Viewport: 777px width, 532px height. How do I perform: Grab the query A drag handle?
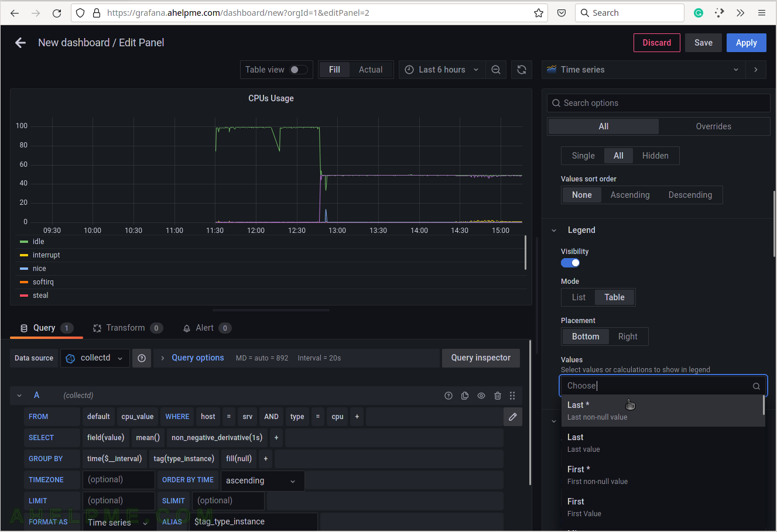(x=512, y=396)
